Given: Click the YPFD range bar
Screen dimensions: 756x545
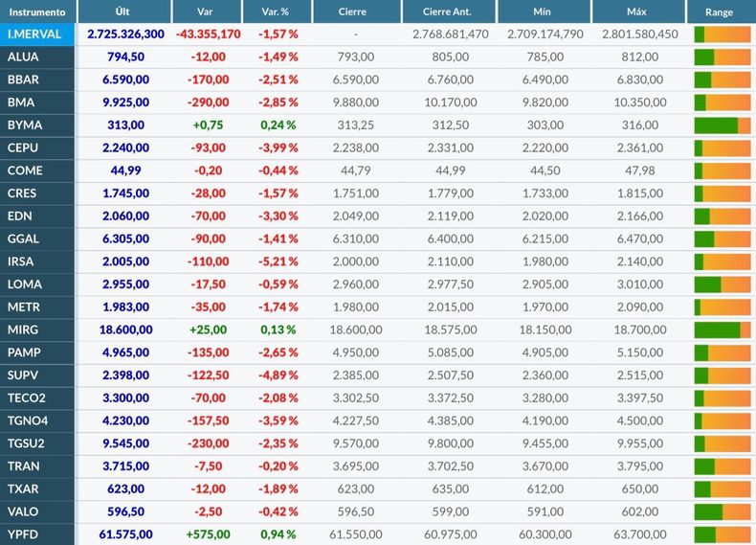Looking at the screenshot, I should [723, 534].
